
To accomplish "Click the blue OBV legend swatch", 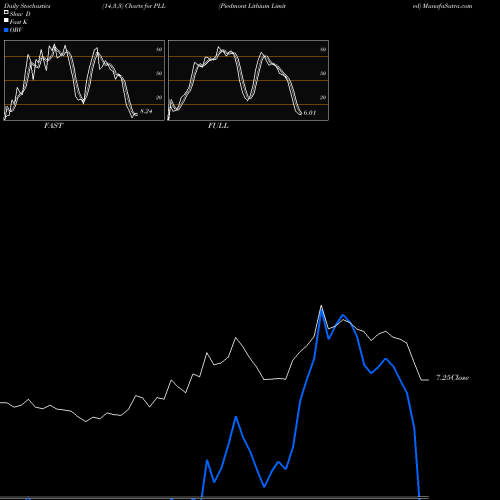I will pyautogui.click(x=6, y=30).
